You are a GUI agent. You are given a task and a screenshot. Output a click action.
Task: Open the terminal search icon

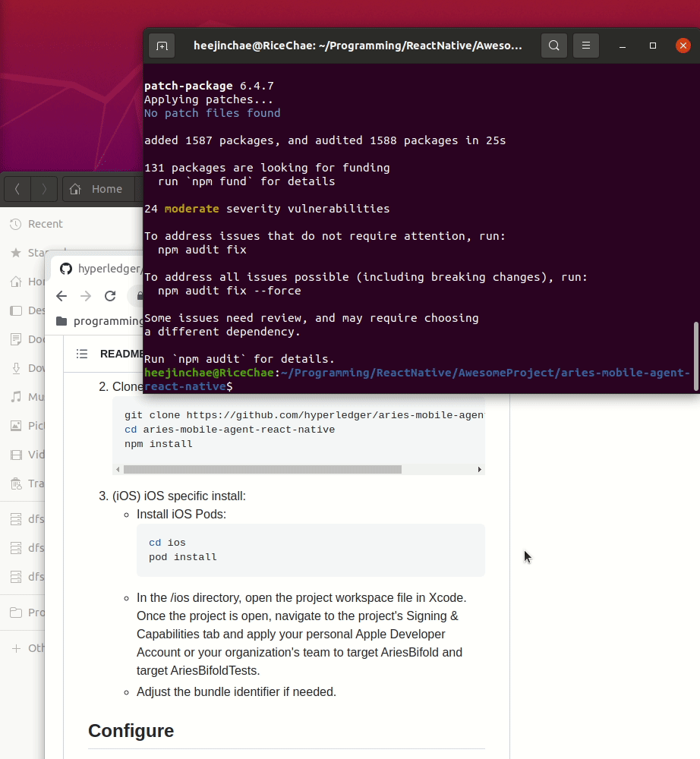click(554, 46)
